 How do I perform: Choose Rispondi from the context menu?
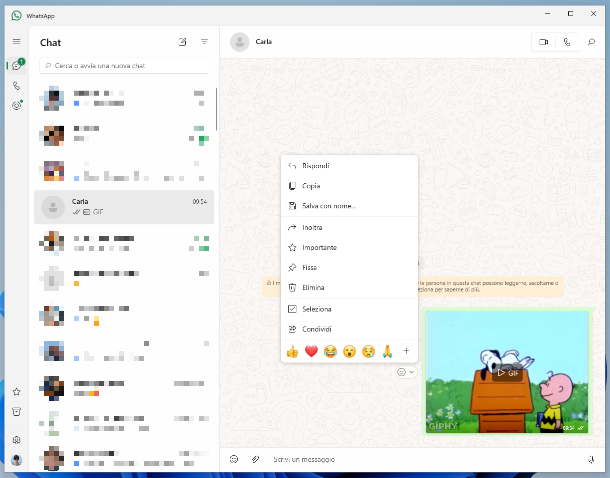tap(349, 166)
